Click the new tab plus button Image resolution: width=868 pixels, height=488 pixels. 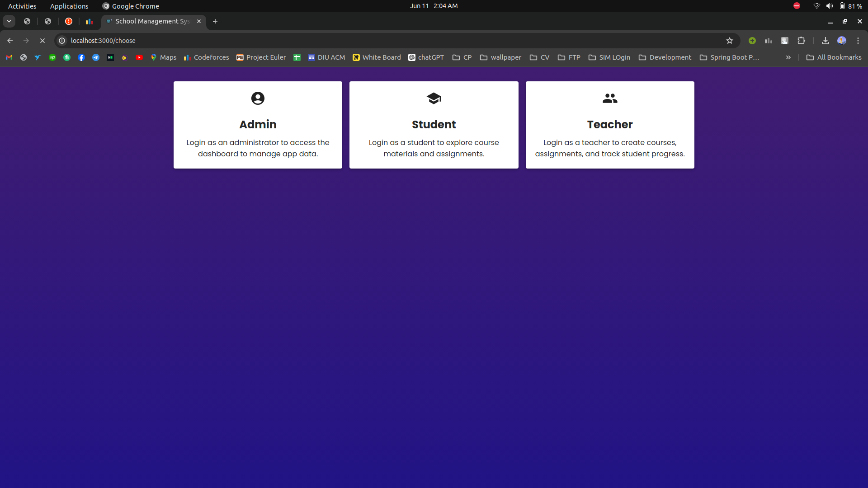click(x=215, y=21)
